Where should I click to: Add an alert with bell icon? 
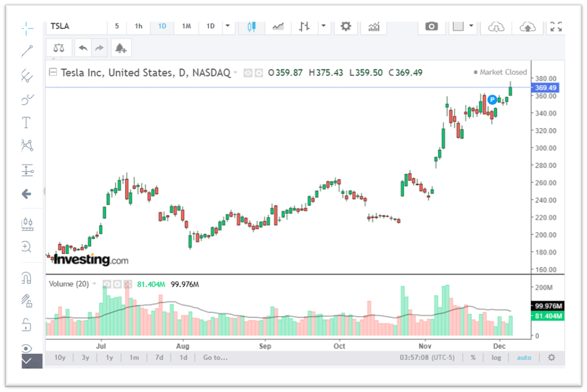point(120,48)
